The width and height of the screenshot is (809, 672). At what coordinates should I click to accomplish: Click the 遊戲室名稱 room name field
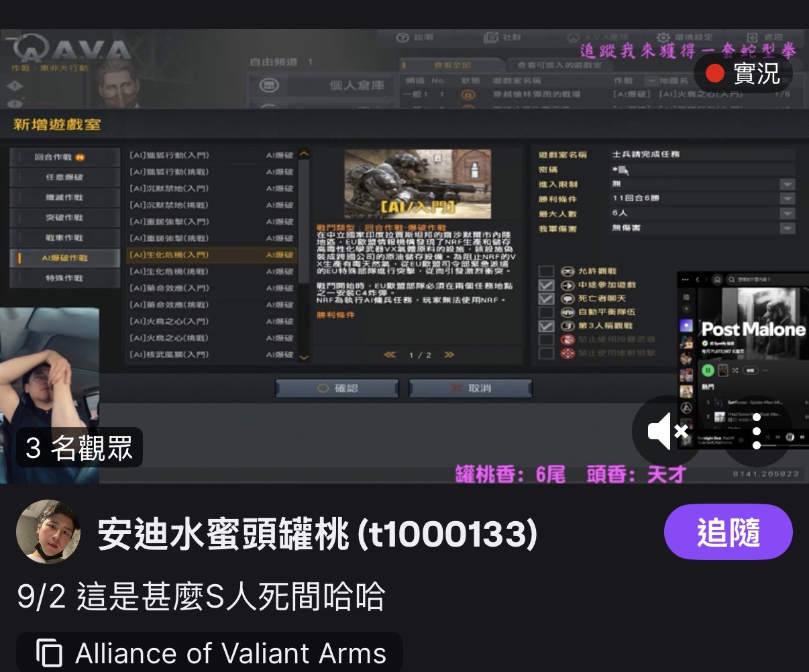[x=702, y=154]
